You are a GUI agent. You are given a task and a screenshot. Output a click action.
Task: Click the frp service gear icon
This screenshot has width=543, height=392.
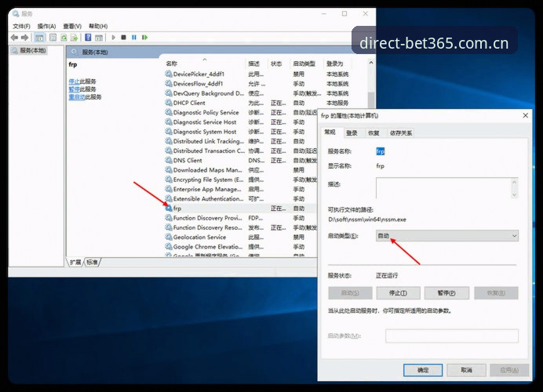(x=169, y=209)
